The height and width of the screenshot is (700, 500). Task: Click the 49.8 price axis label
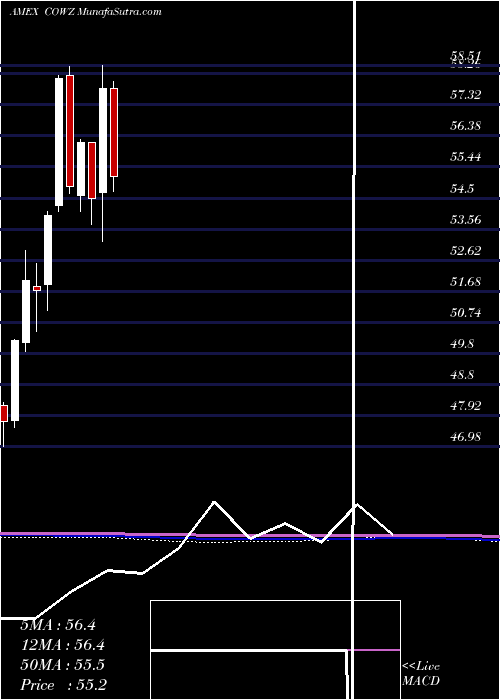(462, 344)
